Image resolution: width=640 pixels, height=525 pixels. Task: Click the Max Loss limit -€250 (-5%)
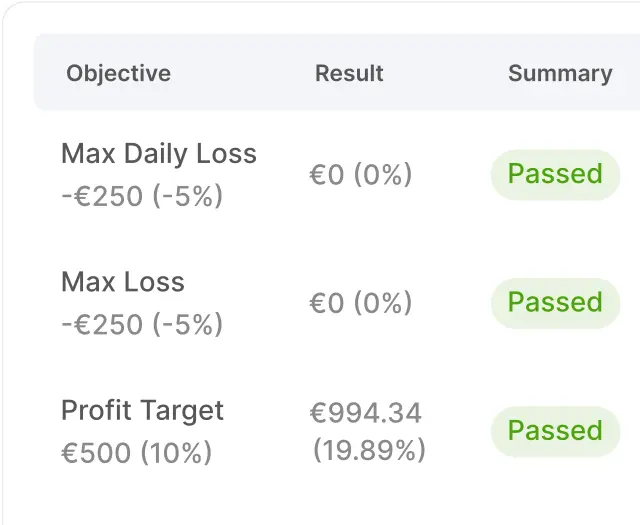(142, 324)
